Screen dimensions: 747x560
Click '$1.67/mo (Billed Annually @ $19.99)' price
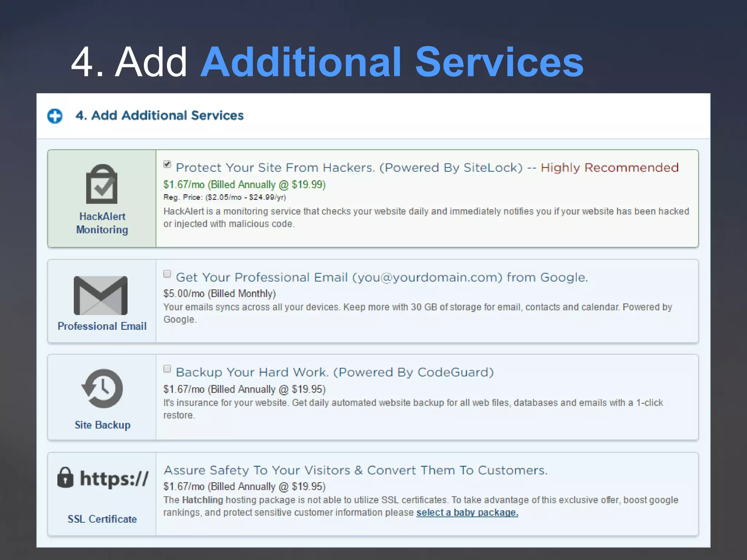244,184
